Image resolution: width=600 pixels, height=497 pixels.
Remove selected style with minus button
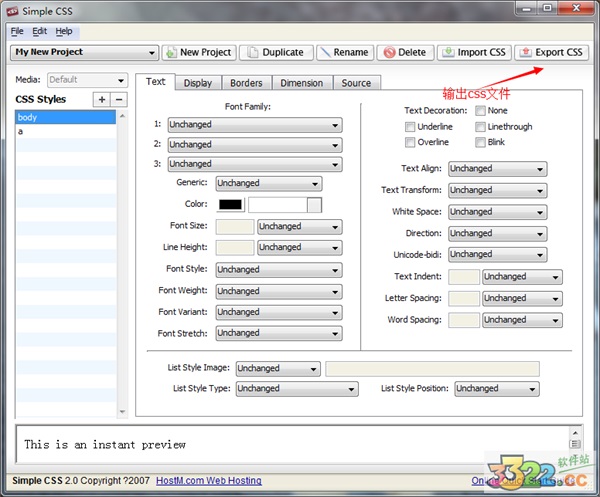pos(119,99)
